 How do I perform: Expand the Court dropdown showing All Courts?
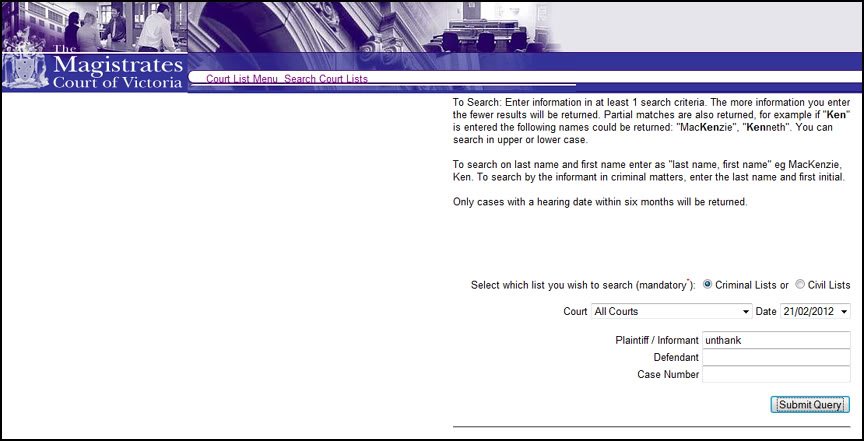coord(671,311)
